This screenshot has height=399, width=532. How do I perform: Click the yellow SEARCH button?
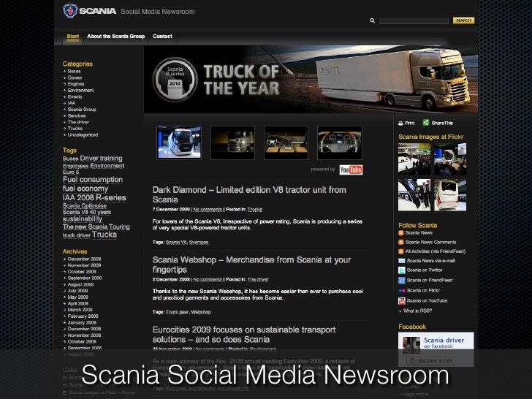point(463,20)
